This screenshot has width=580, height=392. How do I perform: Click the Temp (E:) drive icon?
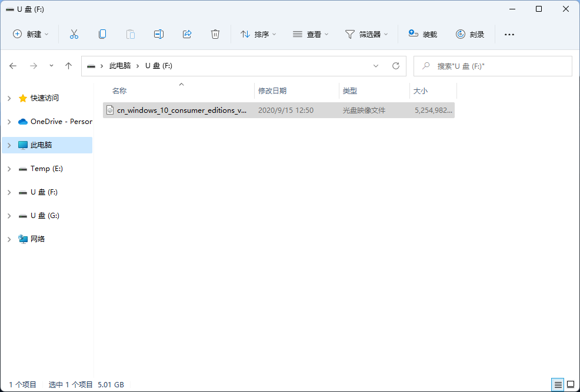tap(23, 169)
